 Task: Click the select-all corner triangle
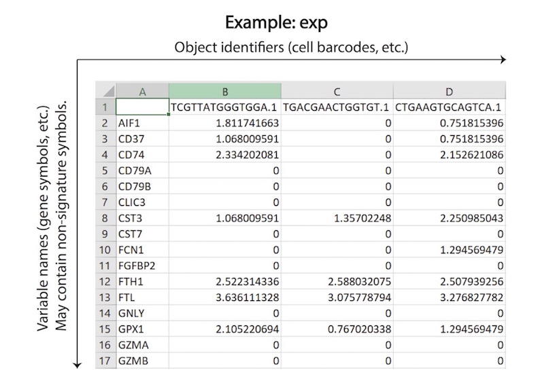click(x=105, y=92)
